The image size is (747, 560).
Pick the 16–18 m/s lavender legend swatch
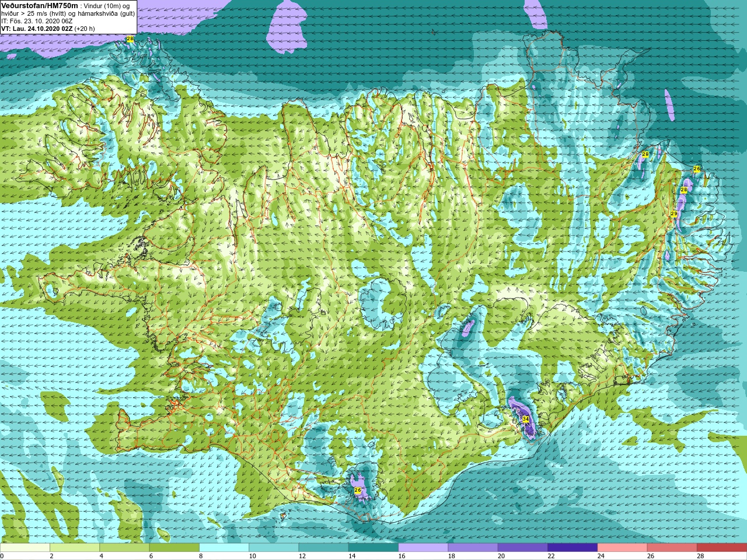[423, 548]
